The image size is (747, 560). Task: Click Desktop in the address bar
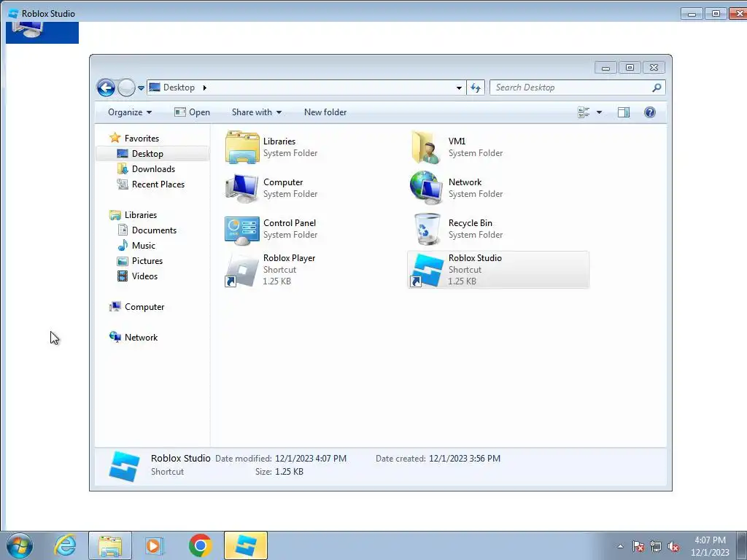pos(179,87)
